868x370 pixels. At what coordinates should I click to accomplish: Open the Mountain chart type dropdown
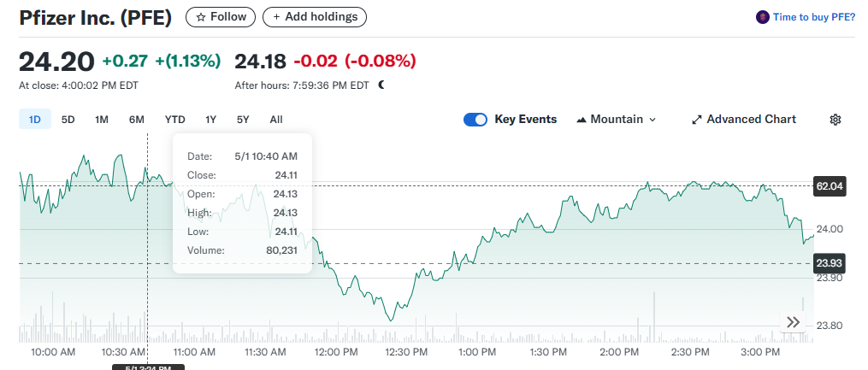pos(616,120)
